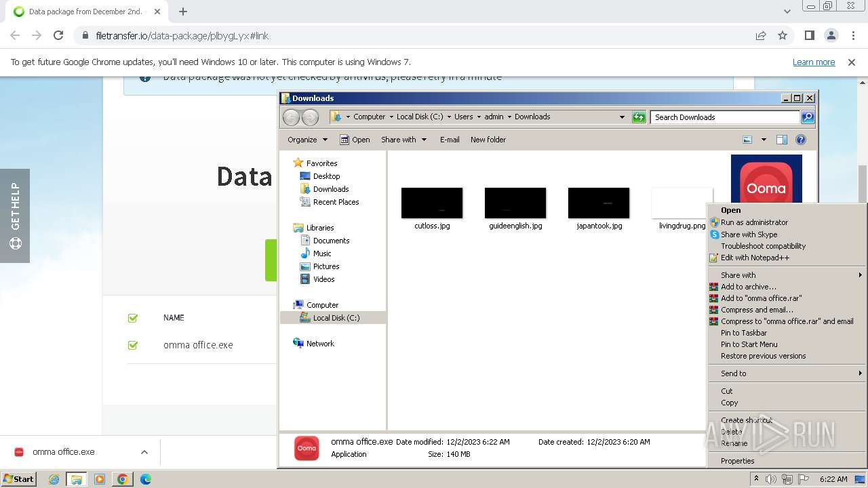Open the Documents library
Viewport: 868px width, 488px height.
click(331, 241)
